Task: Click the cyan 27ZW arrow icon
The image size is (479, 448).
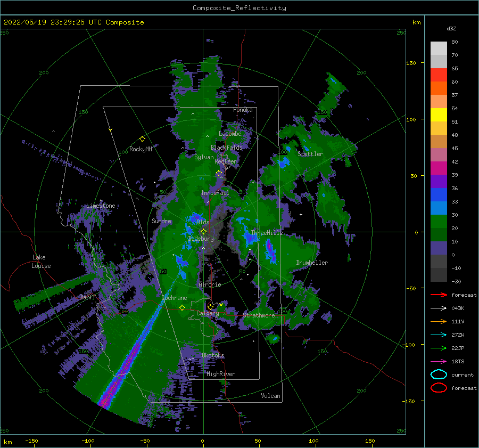Action: tap(439, 335)
